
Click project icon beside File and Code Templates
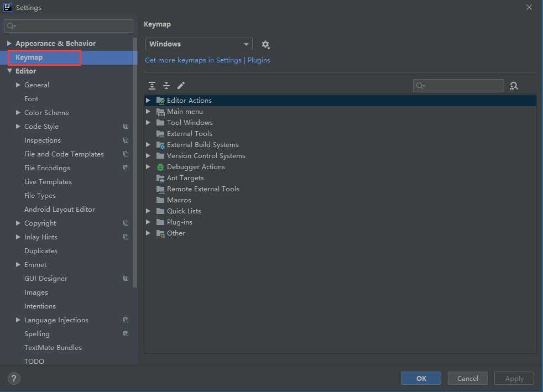(126, 154)
